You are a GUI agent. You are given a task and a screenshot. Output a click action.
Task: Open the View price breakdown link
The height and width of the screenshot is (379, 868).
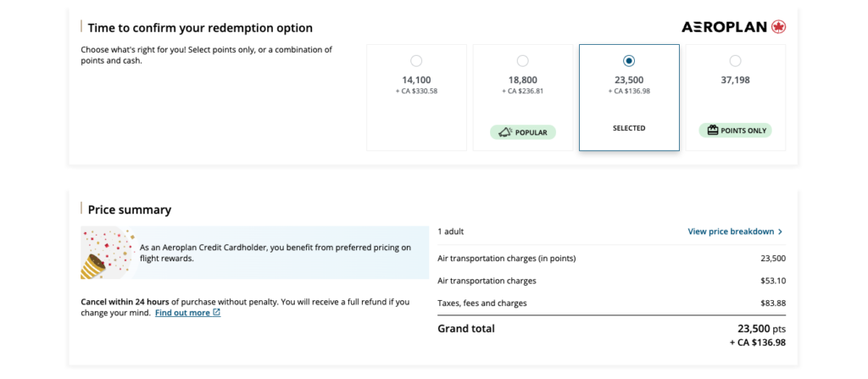tap(730, 231)
